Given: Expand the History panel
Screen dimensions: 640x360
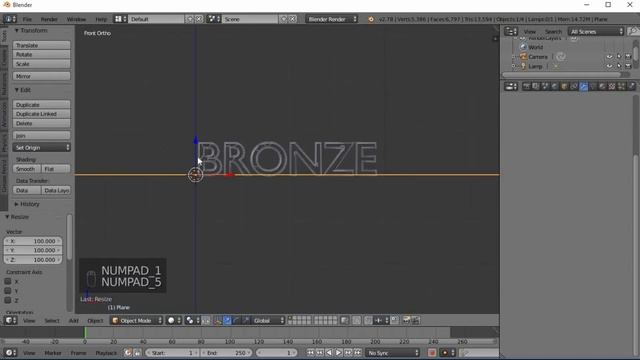Looking at the screenshot, I should click(x=17, y=204).
